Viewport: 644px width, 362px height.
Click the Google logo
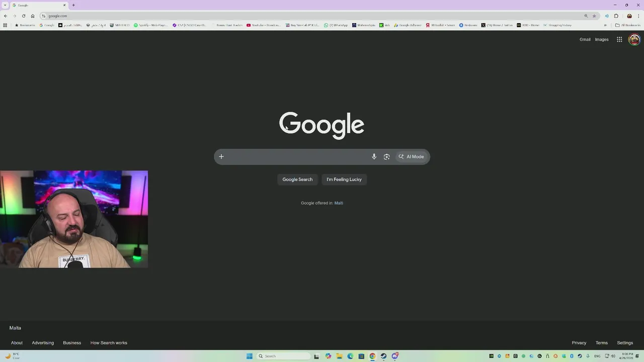tap(321, 125)
